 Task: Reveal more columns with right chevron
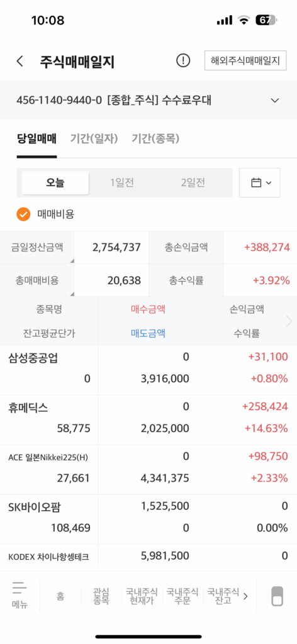[289, 321]
